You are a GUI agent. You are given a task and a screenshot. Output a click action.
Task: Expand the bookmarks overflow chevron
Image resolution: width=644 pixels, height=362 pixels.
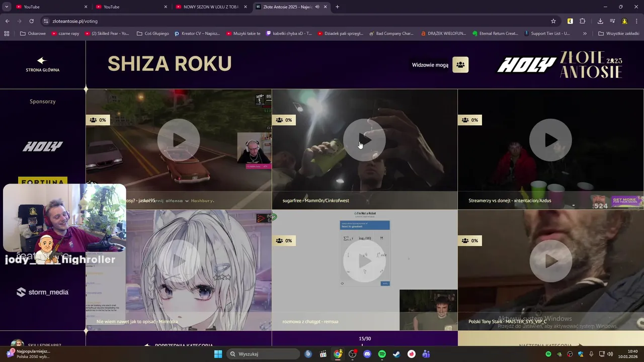click(585, 33)
